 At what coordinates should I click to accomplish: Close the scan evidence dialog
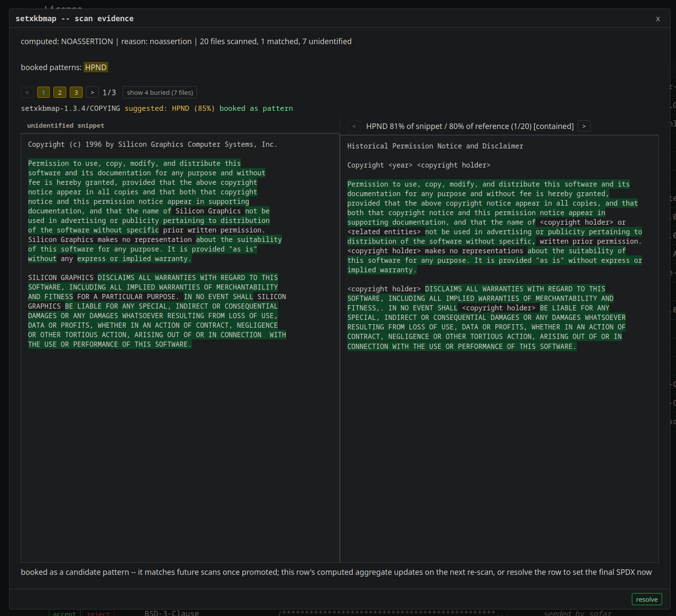pyautogui.click(x=658, y=19)
